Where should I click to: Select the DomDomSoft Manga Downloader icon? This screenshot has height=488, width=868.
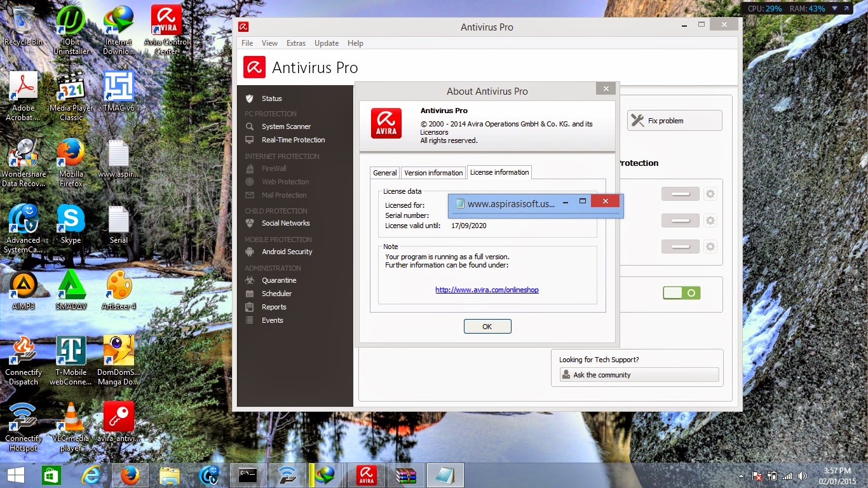[x=119, y=360]
